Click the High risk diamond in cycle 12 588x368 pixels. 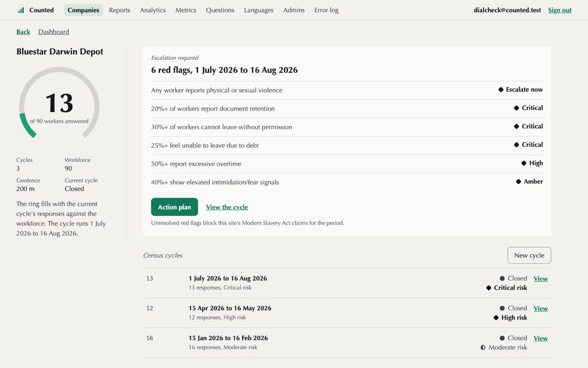(496, 318)
